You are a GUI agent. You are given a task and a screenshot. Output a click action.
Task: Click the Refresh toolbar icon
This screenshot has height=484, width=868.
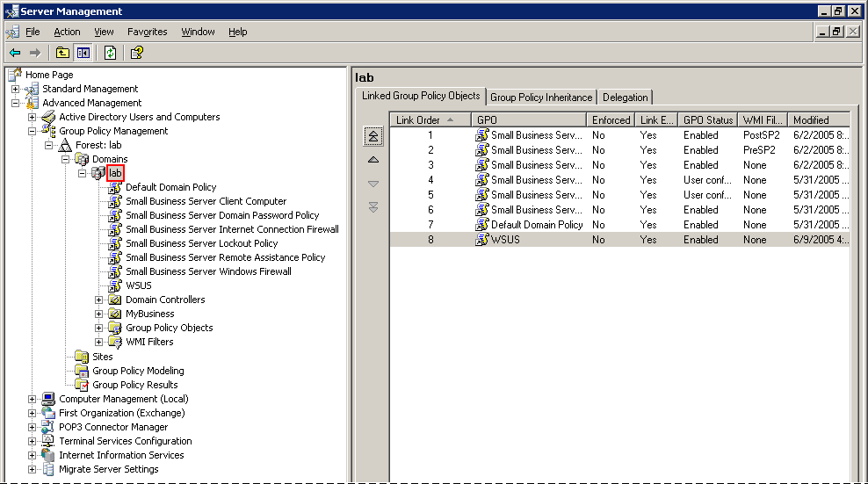click(x=110, y=53)
